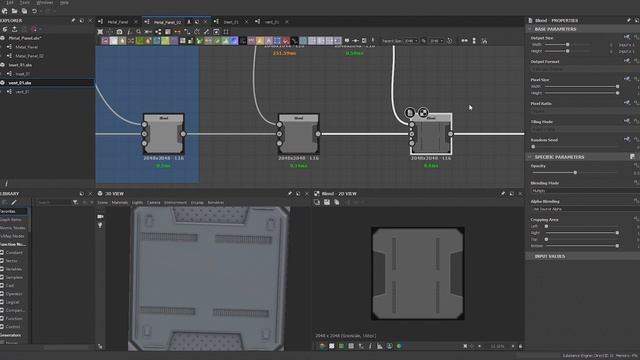This screenshot has height=360, width=640.
Task: Adjust the Output Size Width slider handle
Action: [567, 44]
